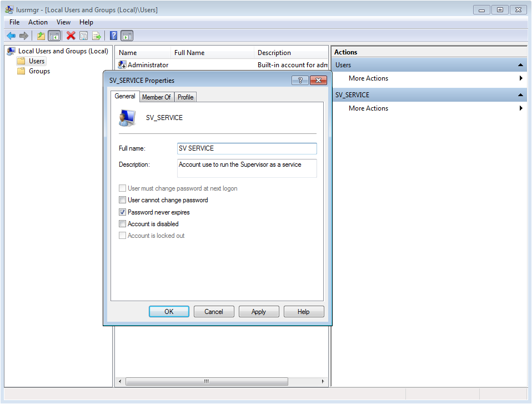Click the OK button
The height and width of the screenshot is (404, 532).
[x=169, y=312]
